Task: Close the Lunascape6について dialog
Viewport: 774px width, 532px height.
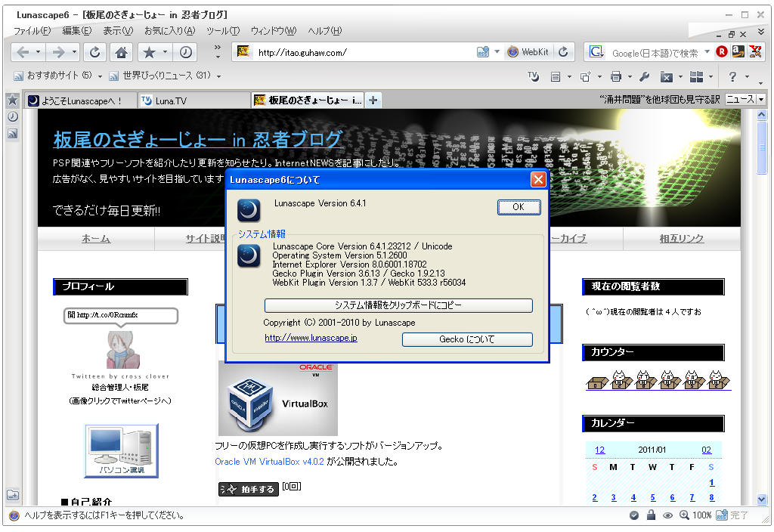Action: point(538,180)
